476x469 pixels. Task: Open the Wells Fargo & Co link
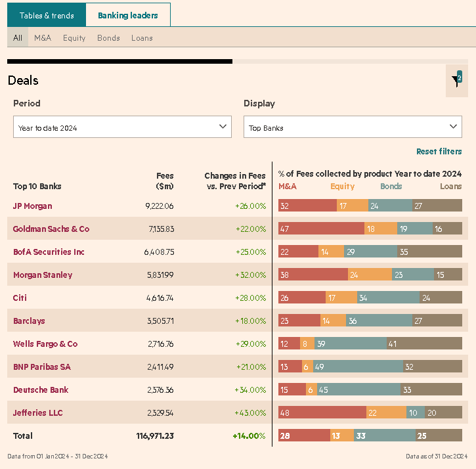45,344
